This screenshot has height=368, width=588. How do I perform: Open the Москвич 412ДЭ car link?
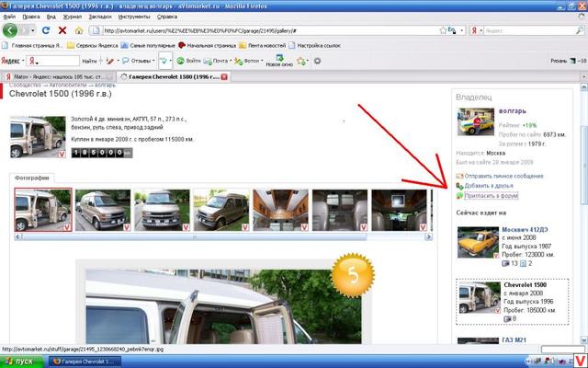click(x=525, y=229)
